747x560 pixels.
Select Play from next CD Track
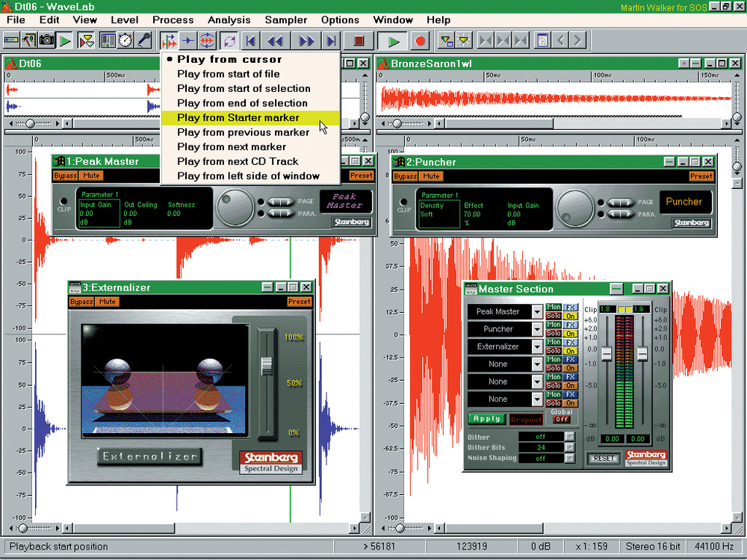[x=250, y=161]
